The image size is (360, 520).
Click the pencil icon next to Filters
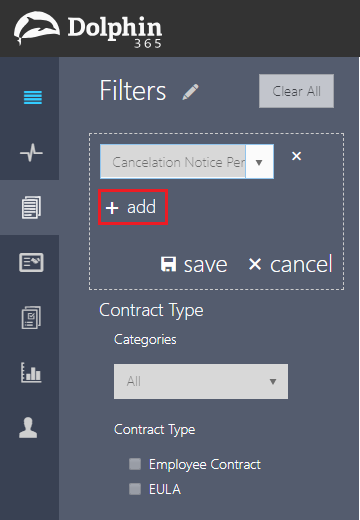click(190, 92)
